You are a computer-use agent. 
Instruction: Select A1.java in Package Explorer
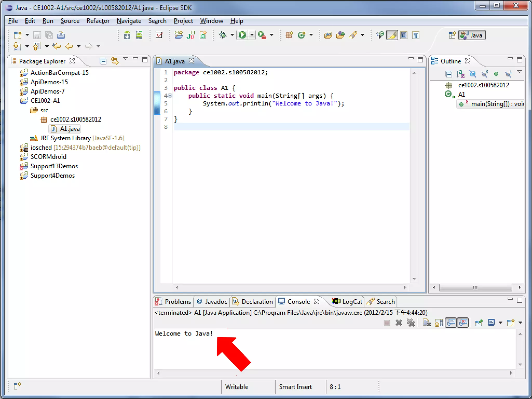point(65,129)
